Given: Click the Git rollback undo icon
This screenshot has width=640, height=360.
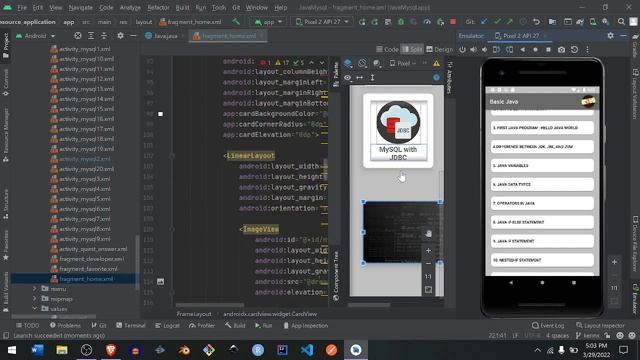Looking at the screenshot, I should 536,22.
